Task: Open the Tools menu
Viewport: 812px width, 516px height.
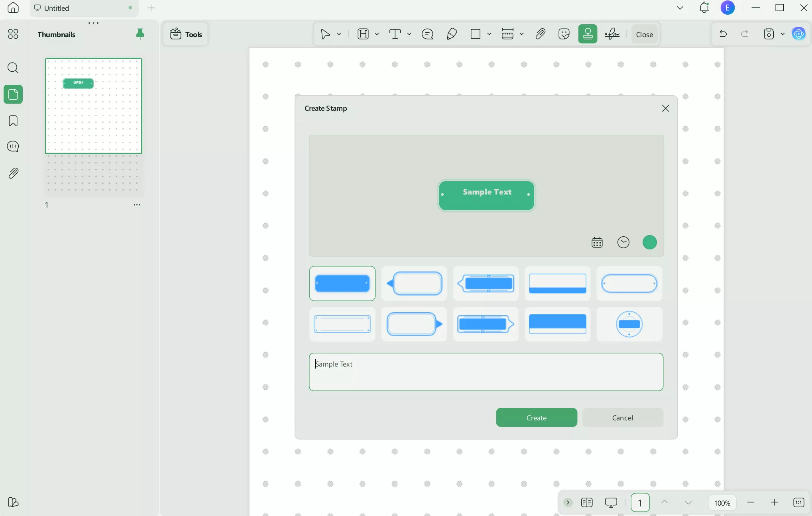Action: [185, 34]
